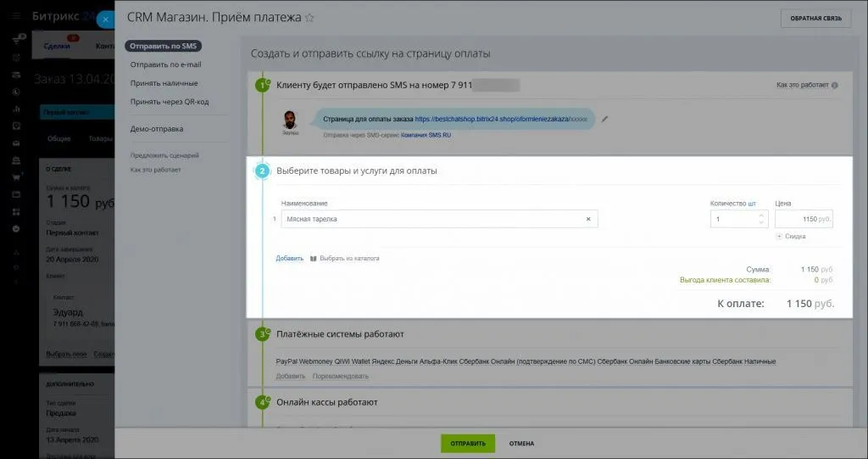
Task: Choose Принять наличные in side menu
Action: coord(164,83)
